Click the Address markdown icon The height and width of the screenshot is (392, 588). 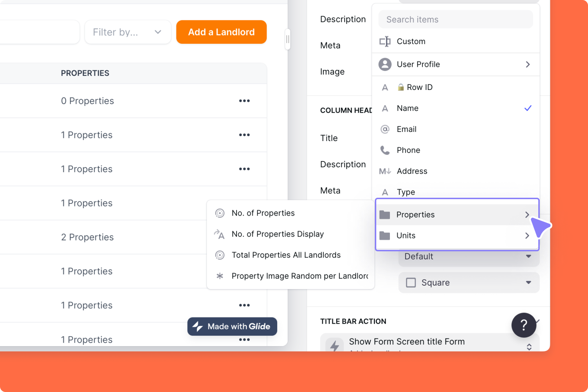385,171
